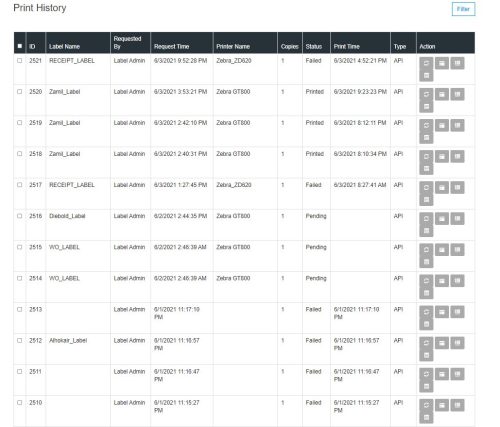Select the checkbox for row ID 2517
This screenshot has width=500, height=427.
[20, 185]
